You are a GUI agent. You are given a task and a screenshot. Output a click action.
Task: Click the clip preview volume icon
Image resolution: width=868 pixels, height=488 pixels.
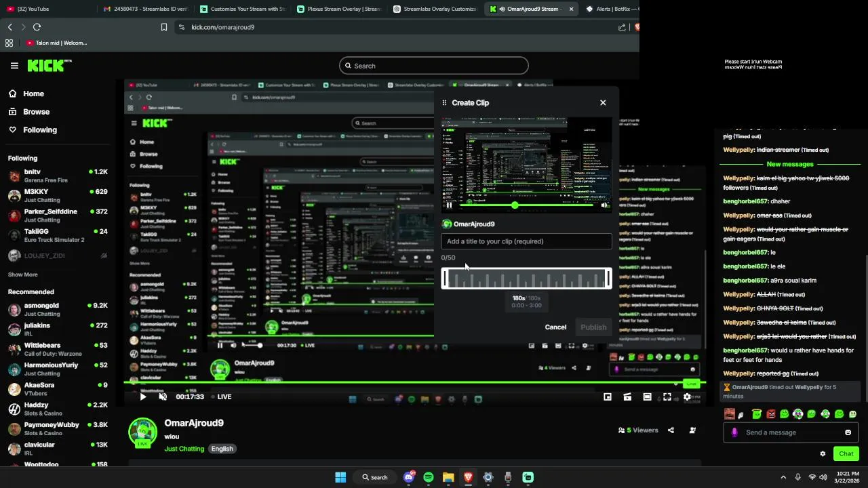click(604, 205)
